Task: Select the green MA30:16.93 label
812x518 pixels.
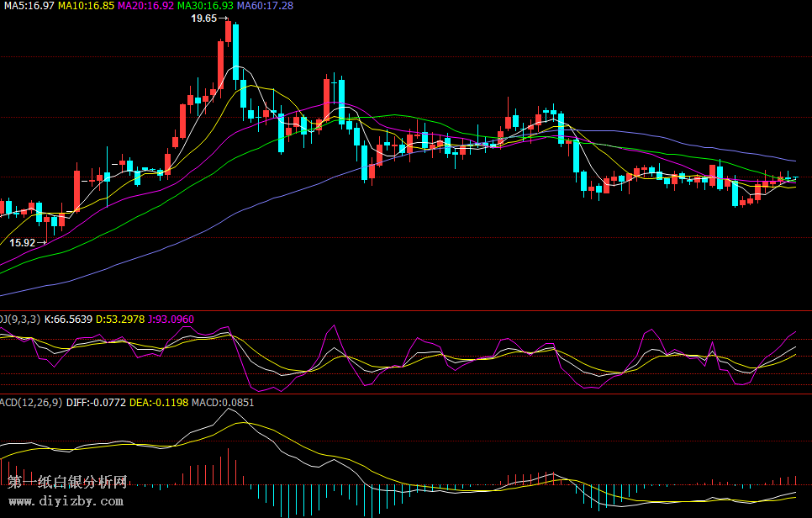Action: click(205, 6)
